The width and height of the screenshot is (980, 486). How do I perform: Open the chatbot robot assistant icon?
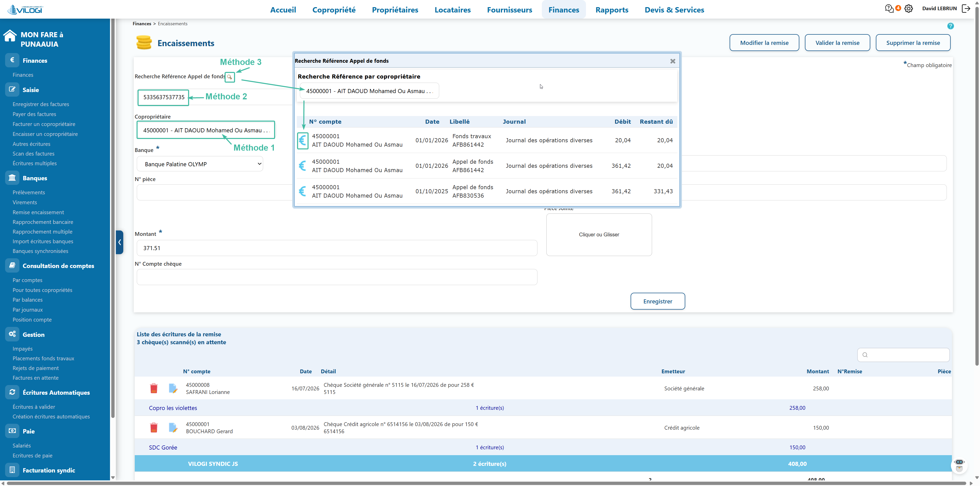pos(959,465)
